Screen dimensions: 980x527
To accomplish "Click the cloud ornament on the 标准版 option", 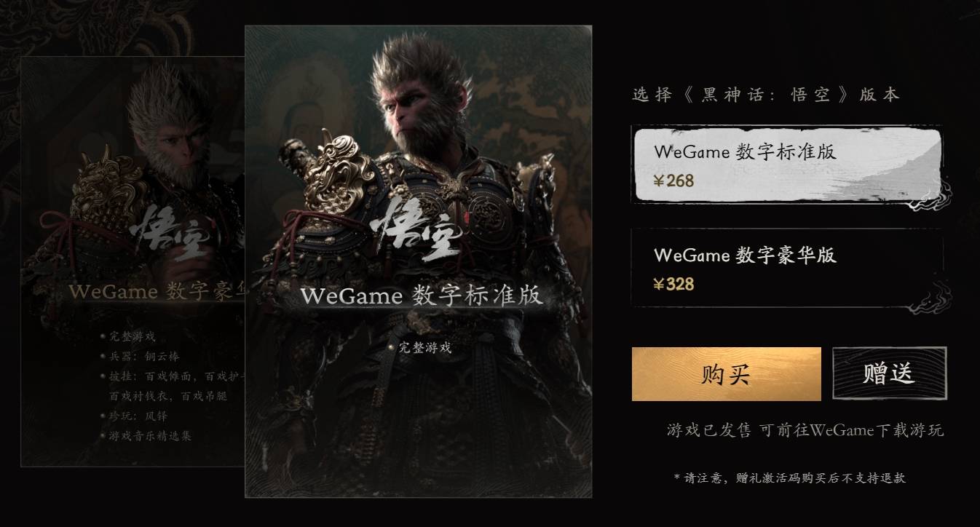I will (x=927, y=194).
